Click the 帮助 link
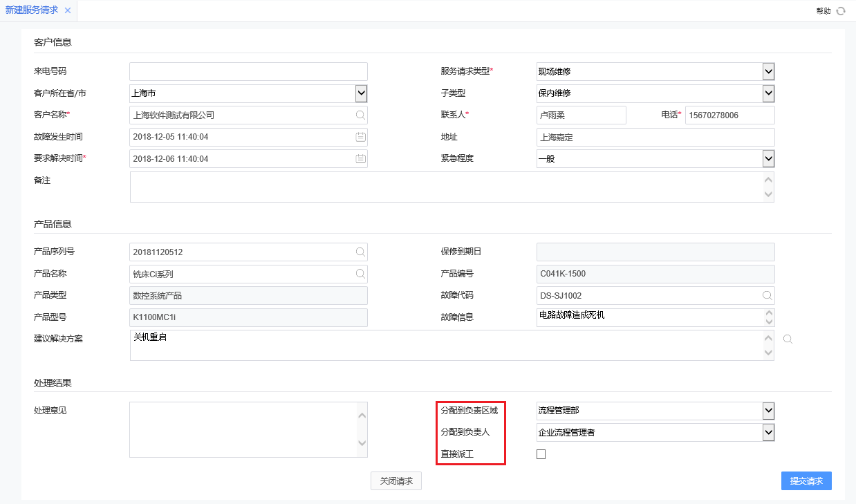The width and height of the screenshot is (856, 504). (825, 10)
